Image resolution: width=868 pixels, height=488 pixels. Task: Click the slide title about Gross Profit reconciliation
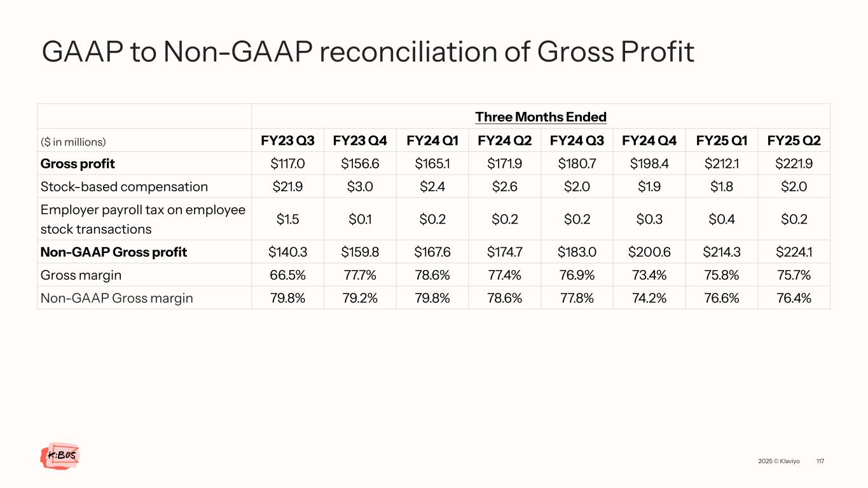tap(368, 52)
